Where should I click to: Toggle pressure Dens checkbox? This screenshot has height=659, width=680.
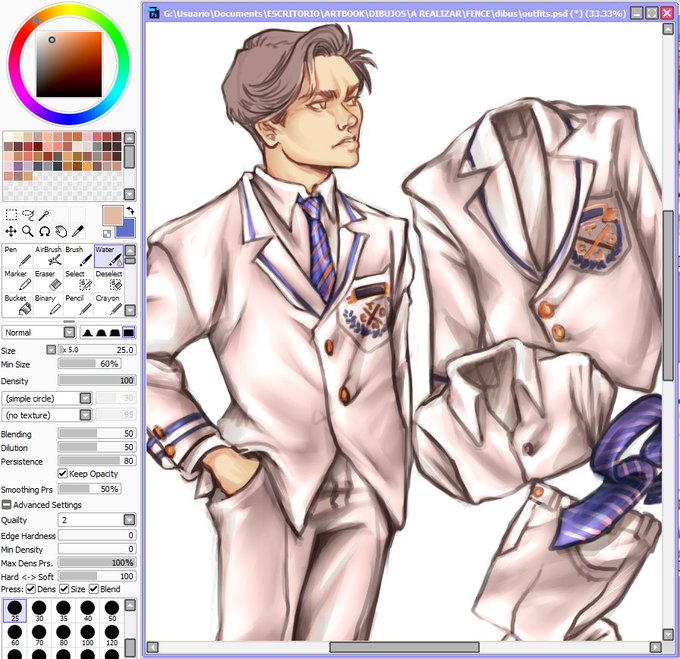pos(31,589)
